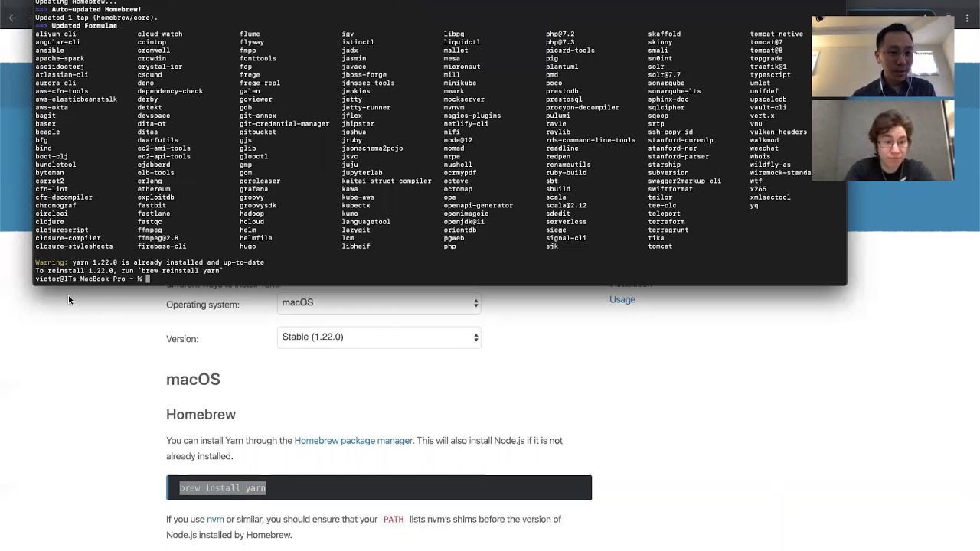Click 'pulumi' in the formulae list

click(557, 116)
